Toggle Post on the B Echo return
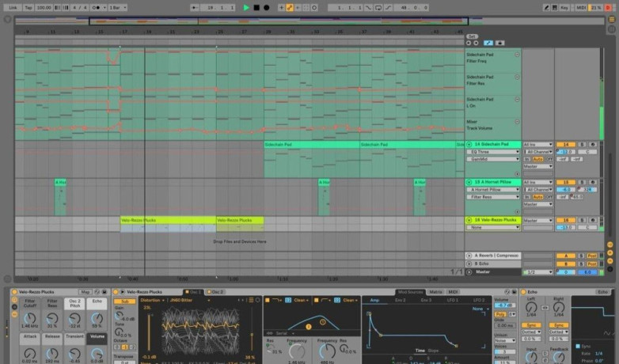 tap(592, 264)
